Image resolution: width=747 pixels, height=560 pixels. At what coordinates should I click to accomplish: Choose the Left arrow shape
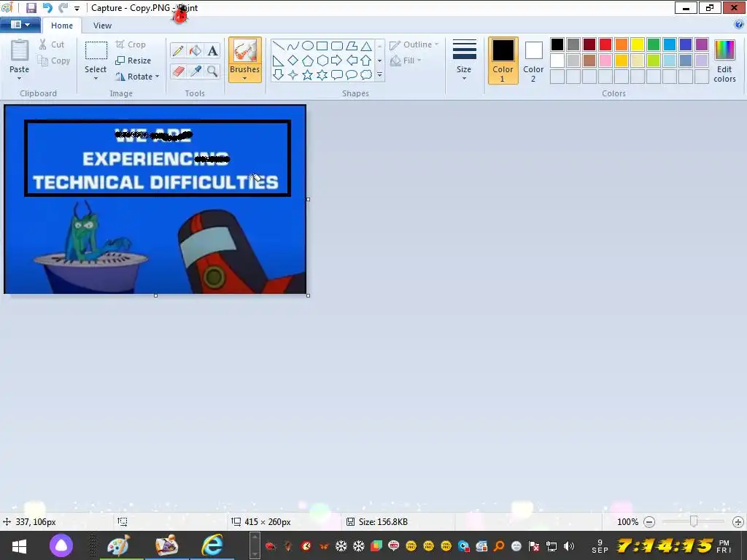coord(352,61)
